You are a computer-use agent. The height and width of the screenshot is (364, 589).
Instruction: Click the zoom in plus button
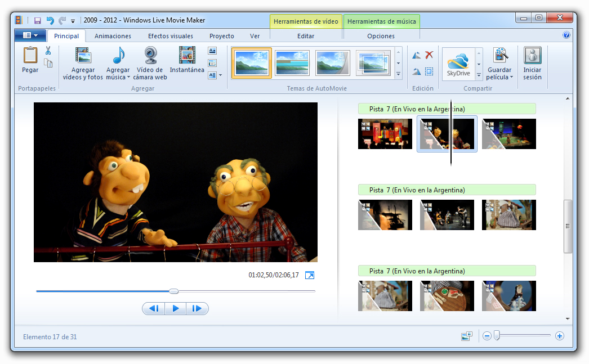coord(559,336)
